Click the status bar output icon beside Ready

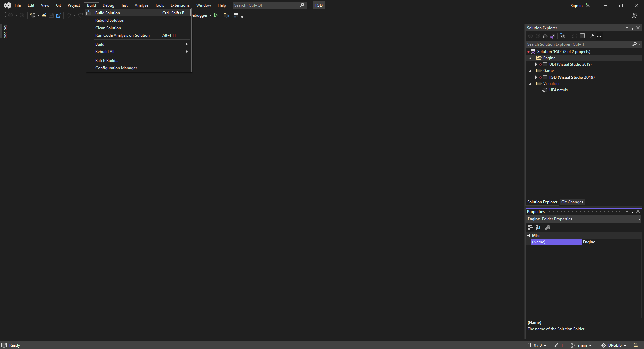(4, 345)
